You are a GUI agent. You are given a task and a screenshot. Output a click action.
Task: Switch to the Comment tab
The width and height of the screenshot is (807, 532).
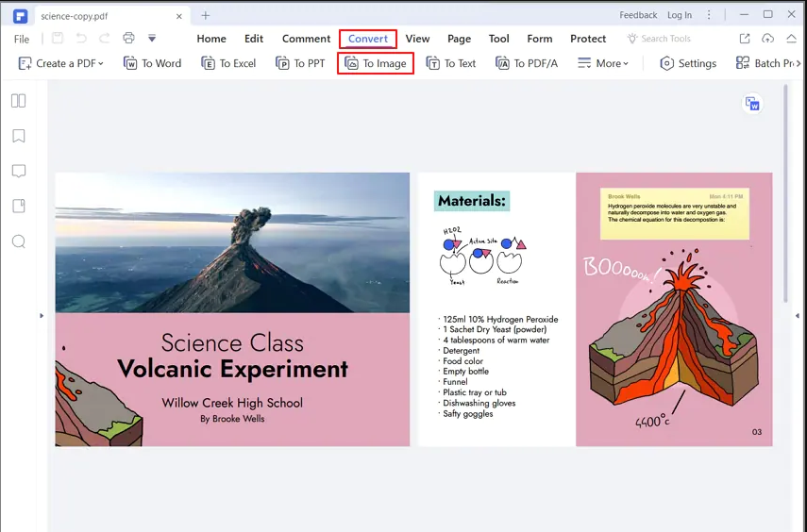(x=306, y=39)
